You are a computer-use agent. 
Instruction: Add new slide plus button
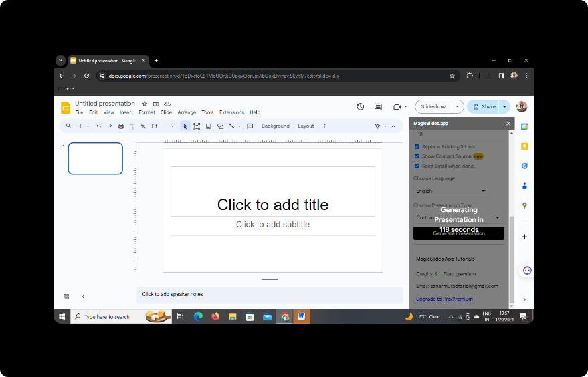(80, 126)
